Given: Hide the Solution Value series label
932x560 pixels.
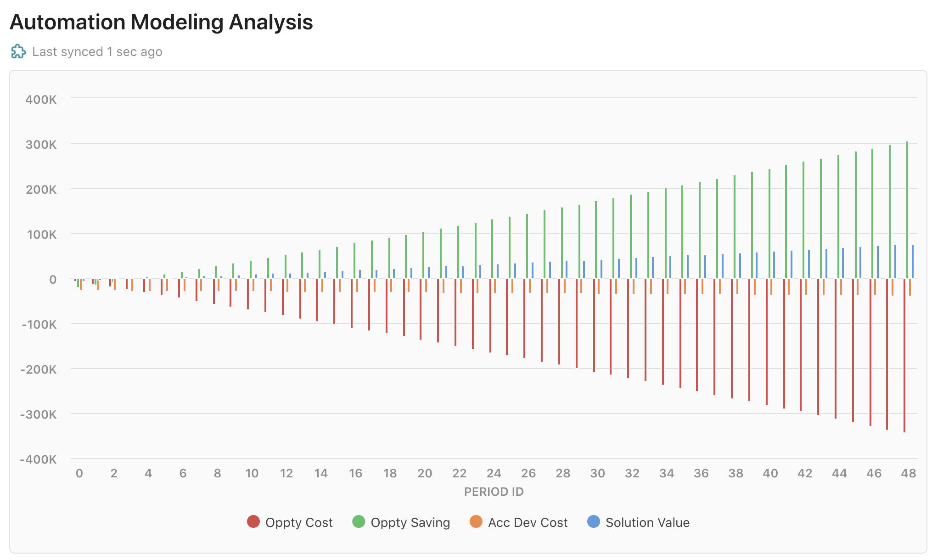Looking at the screenshot, I should point(647,523).
